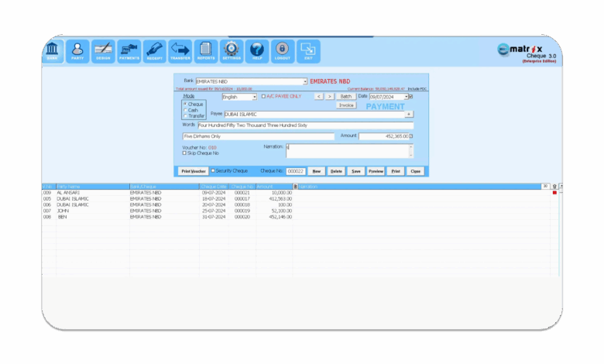Click into the Payee input field
604x364 pixels.
(314, 115)
